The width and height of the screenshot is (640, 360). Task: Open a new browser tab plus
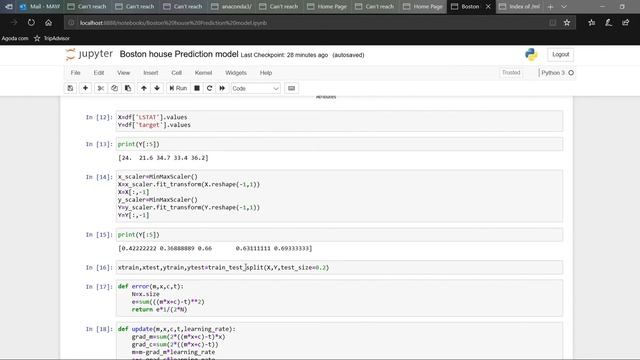[550, 7]
